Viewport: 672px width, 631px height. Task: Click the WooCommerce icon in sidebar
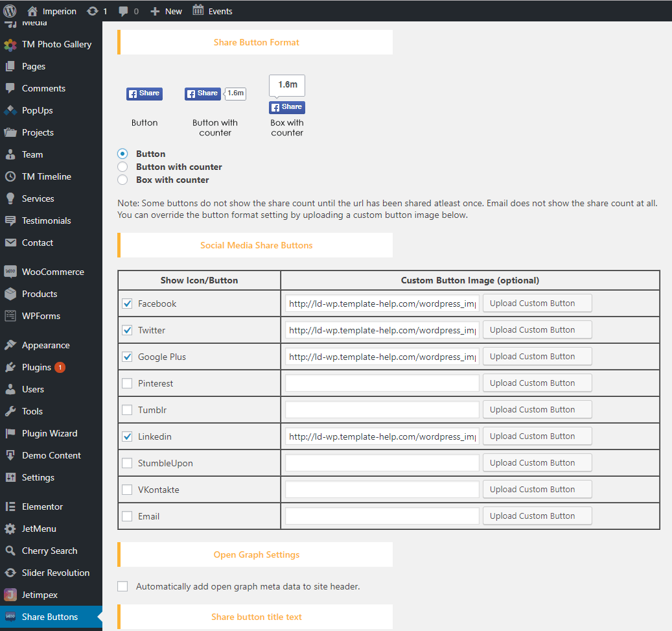[x=10, y=272]
